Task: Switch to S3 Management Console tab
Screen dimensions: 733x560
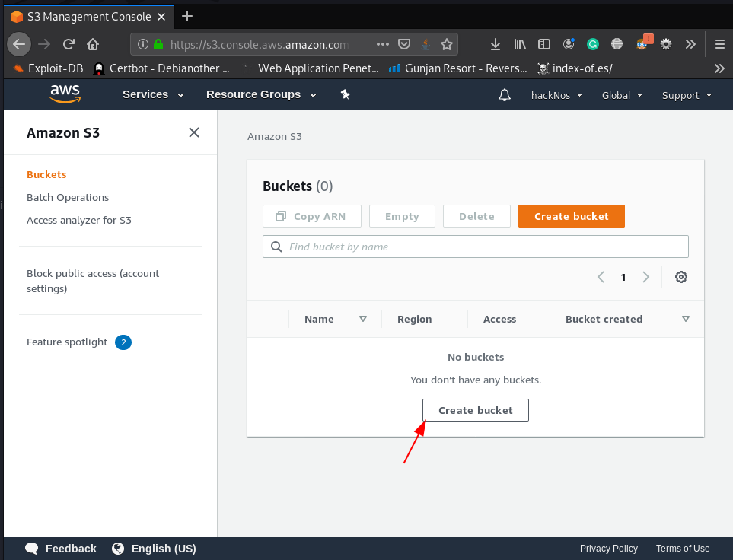Action: click(89, 17)
